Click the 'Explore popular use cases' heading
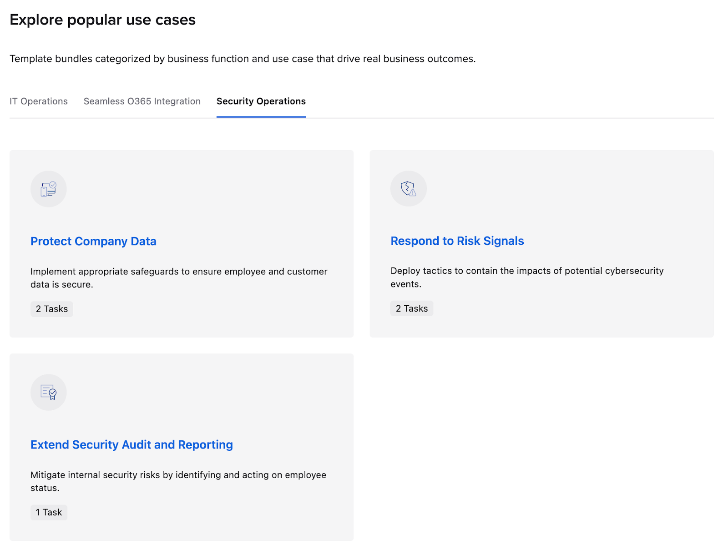This screenshot has width=728, height=560. tap(102, 20)
